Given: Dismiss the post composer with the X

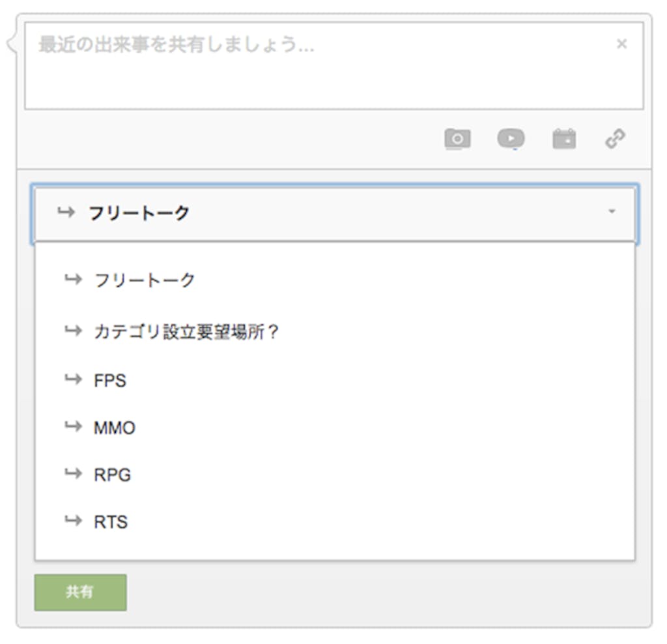Looking at the screenshot, I should (622, 44).
